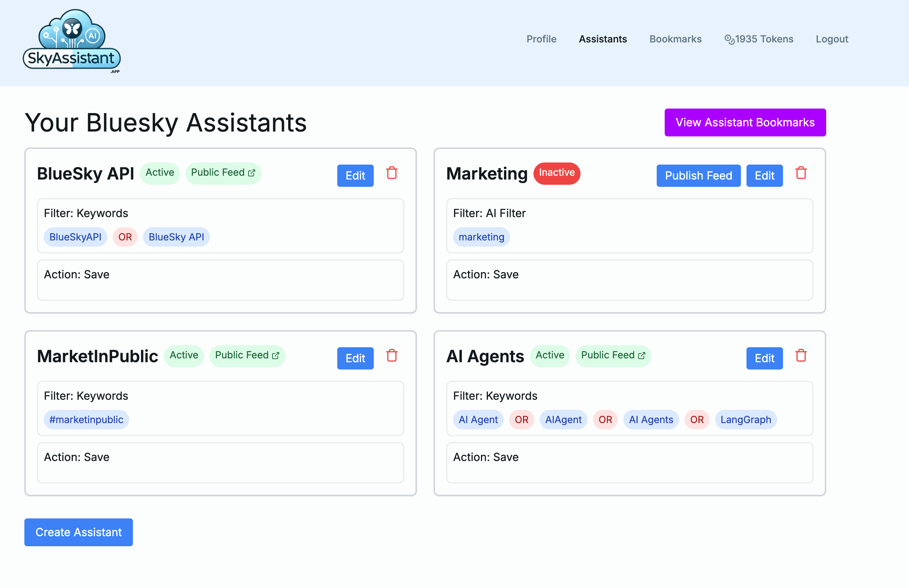Click the Active badge on AI Agents
Screen dimensions: 909x588
click(550, 356)
